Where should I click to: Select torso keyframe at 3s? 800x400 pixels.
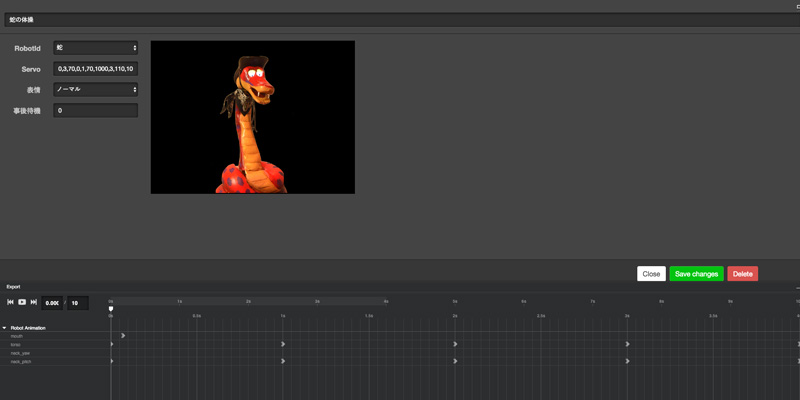pos(628,344)
